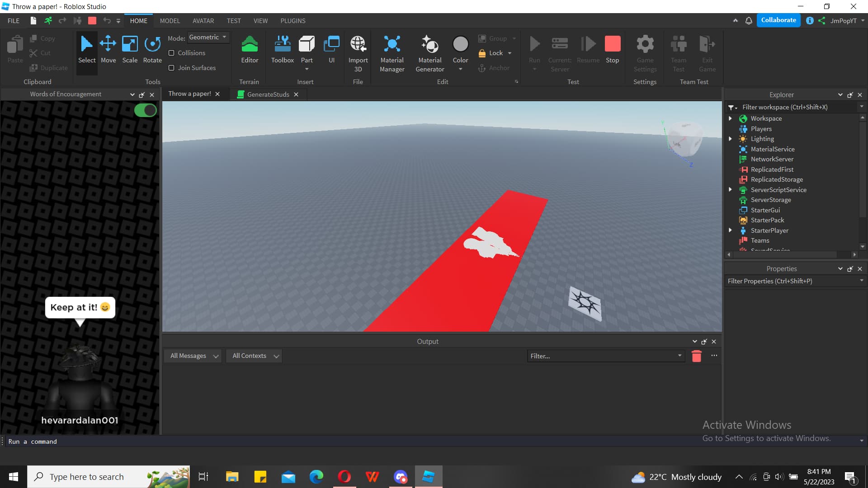Expand the Workspace tree item
868x488 pixels.
click(x=731, y=118)
